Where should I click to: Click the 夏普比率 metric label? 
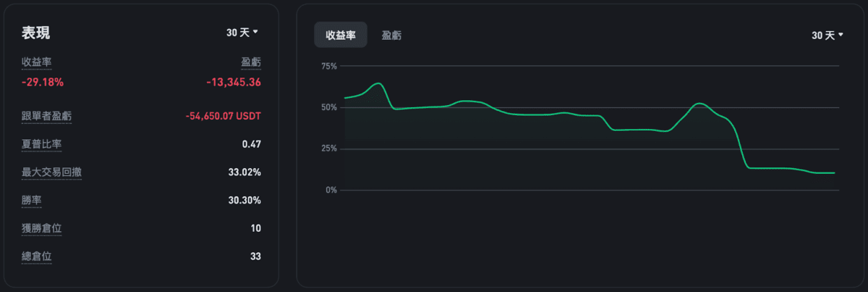[x=41, y=144]
